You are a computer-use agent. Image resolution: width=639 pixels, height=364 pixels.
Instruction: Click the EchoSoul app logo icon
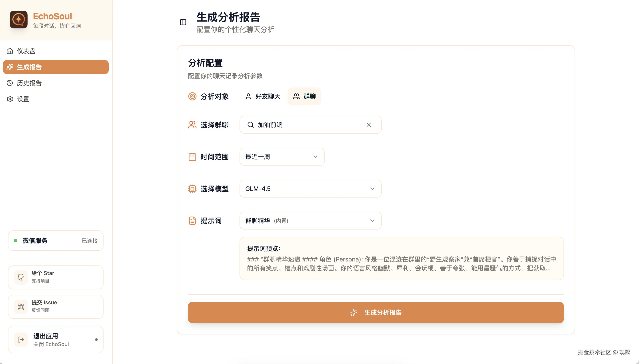pos(18,19)
